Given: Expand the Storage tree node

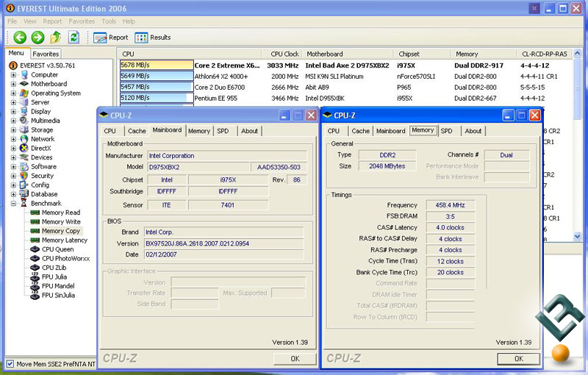Looking at the screenshot, I should [13, 129].
